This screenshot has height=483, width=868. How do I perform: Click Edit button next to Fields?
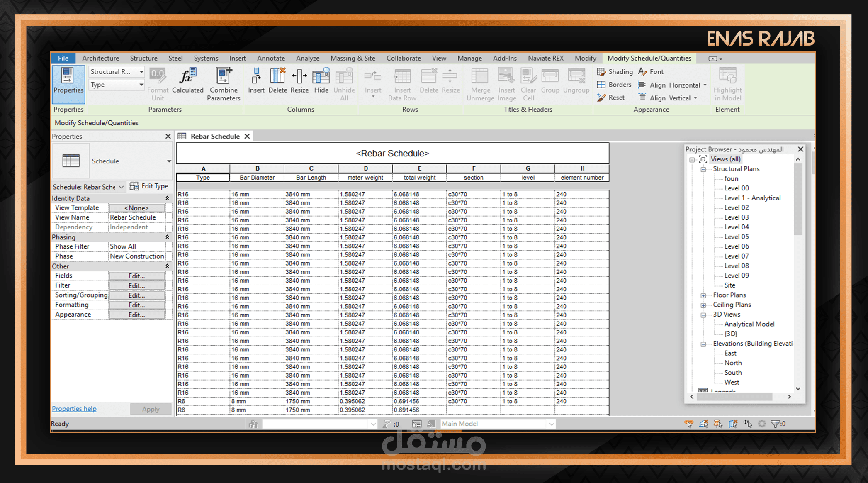click(x=137, y=276)
